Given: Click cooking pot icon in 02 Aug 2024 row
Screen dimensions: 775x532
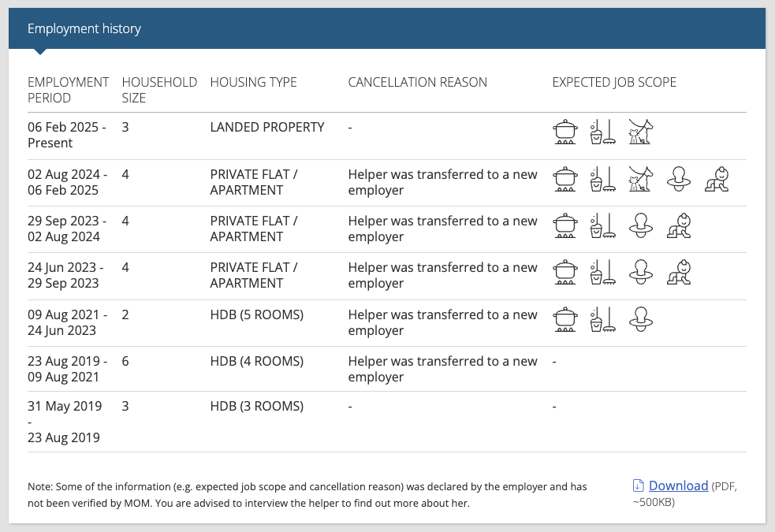Looking at the screenshot, I should point(565,180).
